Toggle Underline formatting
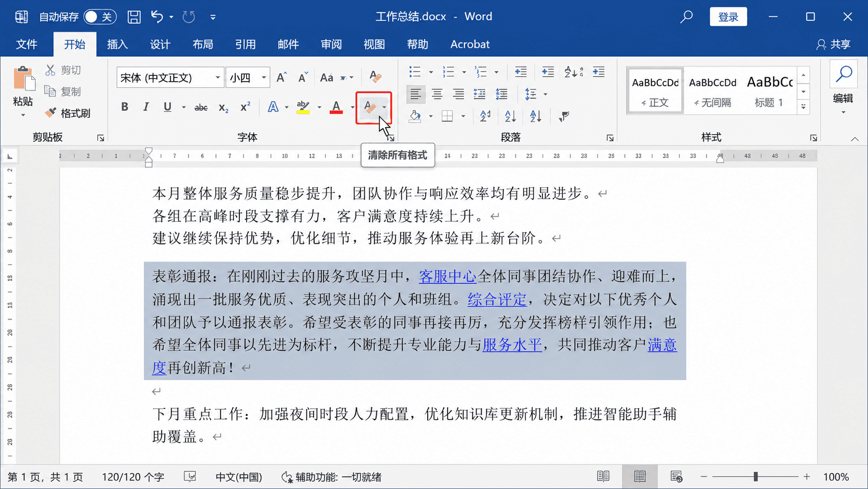This screenshot has height=489, width=868. coord(167,107)
